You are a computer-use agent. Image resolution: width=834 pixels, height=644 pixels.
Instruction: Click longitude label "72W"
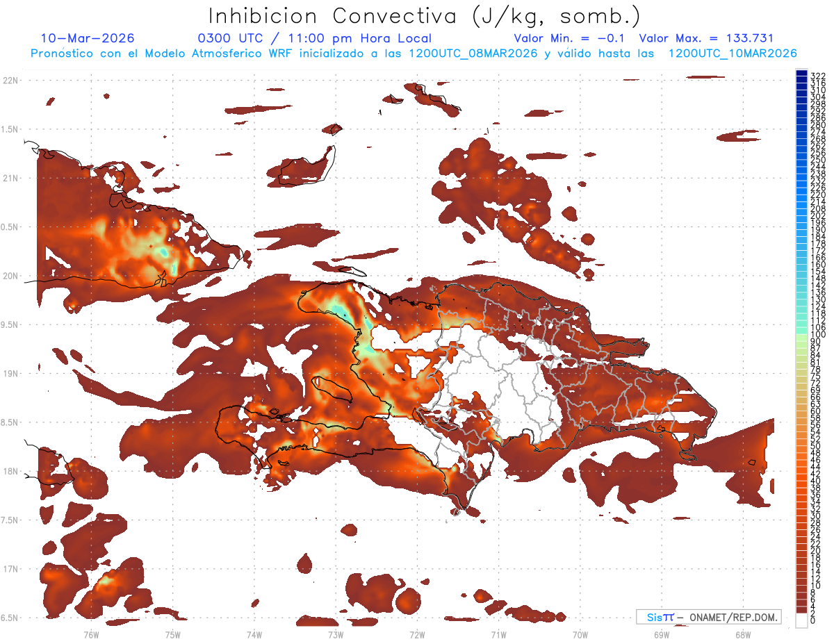pos(417,634)
